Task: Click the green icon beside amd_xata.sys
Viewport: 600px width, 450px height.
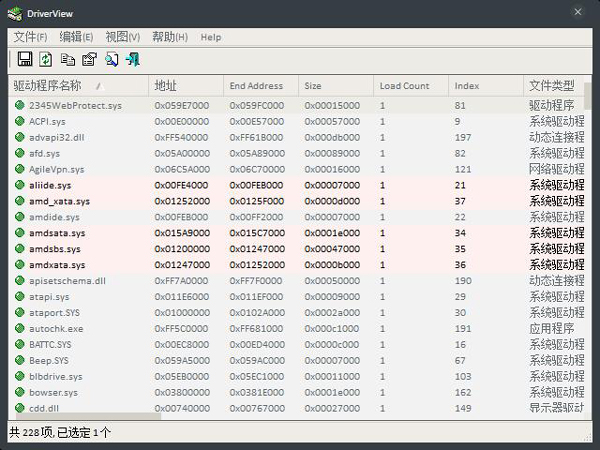Action: click(20, 201)
